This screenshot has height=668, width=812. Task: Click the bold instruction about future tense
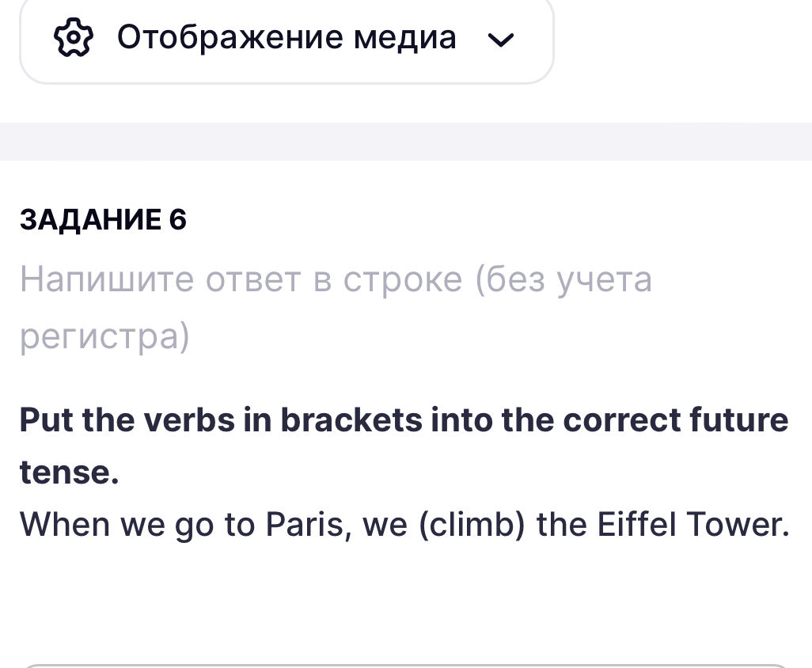coord(404,446)
